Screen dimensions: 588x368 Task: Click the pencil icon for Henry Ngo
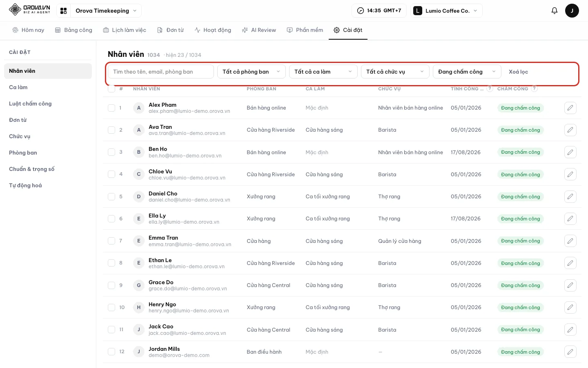(570, 307)
